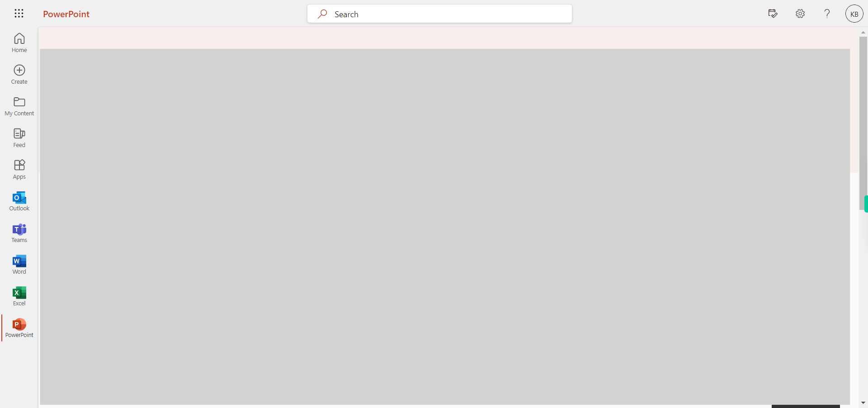This screenshot has width=868, height=408.
Task: Open Create in the sidebar
Action: pos(19,75)
